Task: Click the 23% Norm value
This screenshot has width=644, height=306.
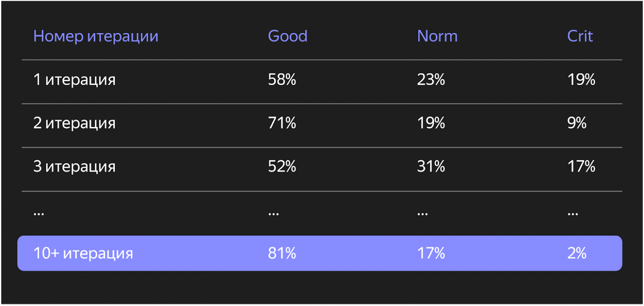Action: (x=431, y=80)
